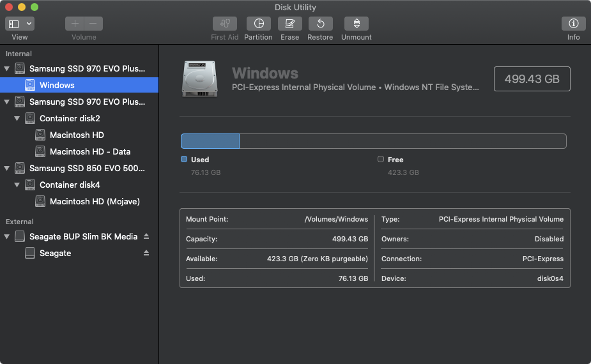Open the Partition tool
Screen dimensions: 591x364
click(259, 24)
